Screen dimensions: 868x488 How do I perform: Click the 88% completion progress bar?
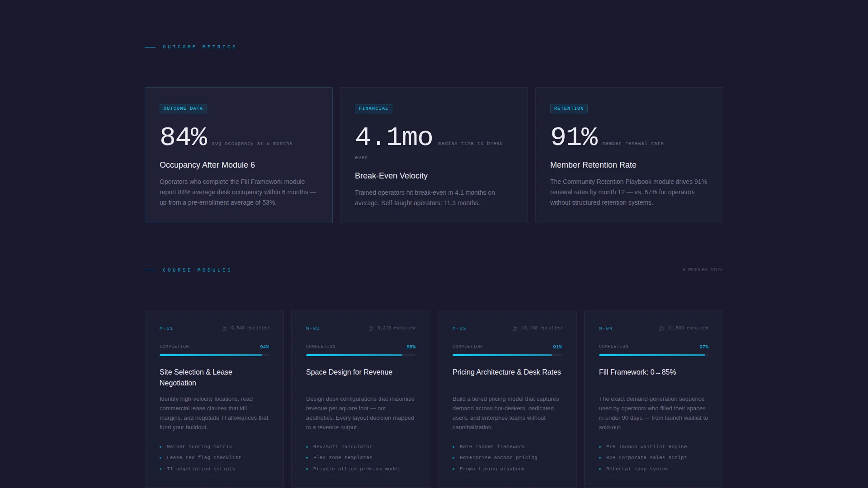(x=361, y=355)
